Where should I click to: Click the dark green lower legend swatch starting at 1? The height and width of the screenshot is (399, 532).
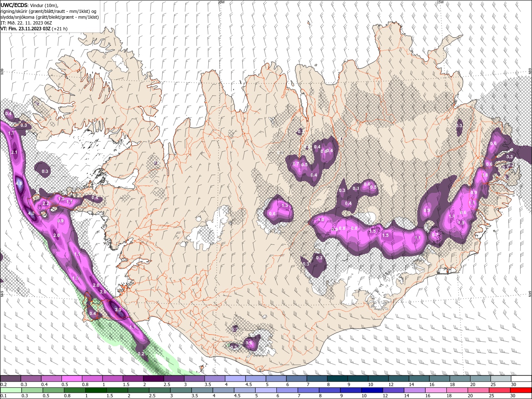pyautogui.click(x=96, y=390)
